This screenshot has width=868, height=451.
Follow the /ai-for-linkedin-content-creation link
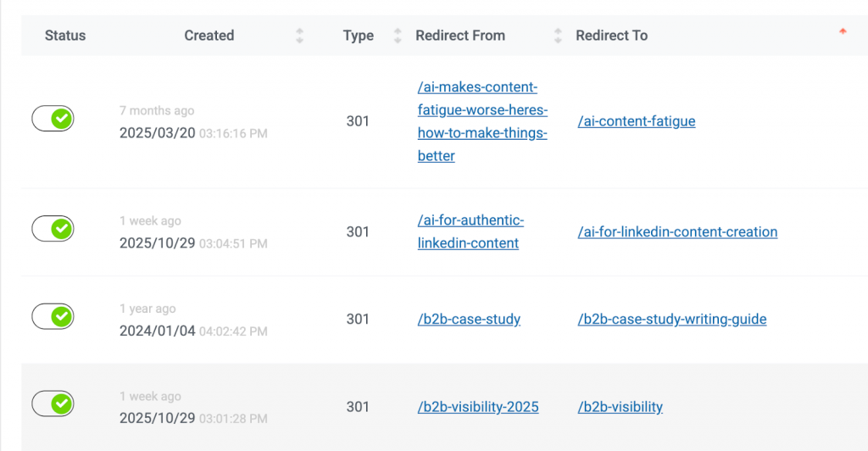tap(677, 232)
